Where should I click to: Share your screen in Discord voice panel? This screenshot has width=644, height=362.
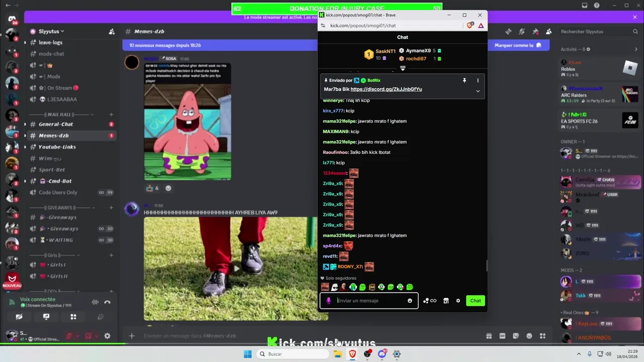tap(46, 317)
